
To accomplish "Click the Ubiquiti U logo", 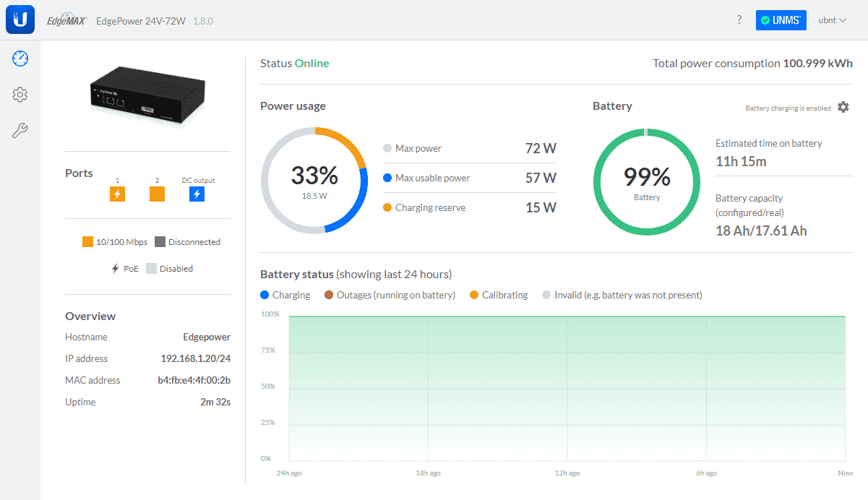I will click(x=20, y=20).
